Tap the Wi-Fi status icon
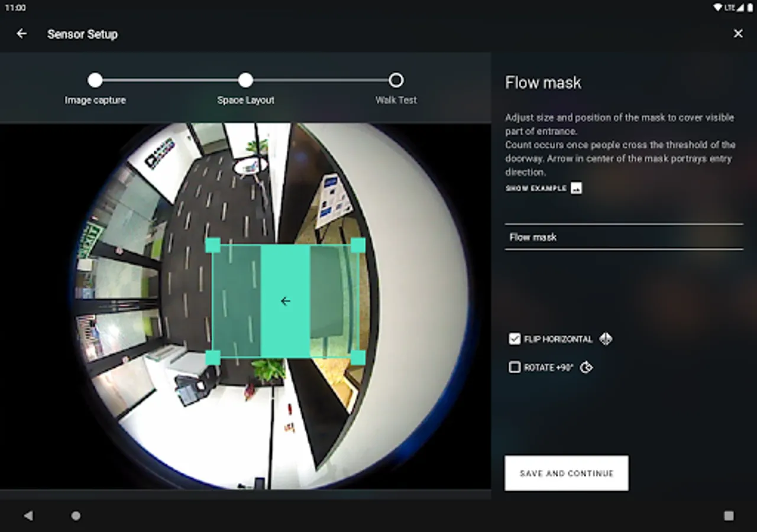Viewport: 757px width, 532px height. coord(718,8)
